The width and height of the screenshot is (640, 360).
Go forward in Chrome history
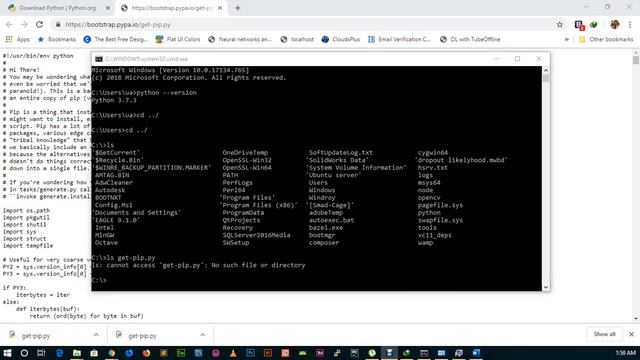click(24, 24)
